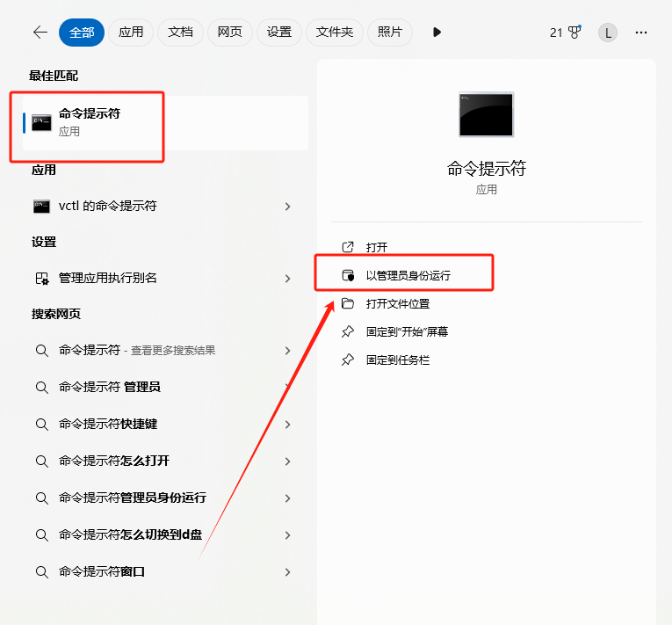The height and width of the screenshot is (625, 672).
Task: Click the 命令提示符 icon in best match
Action: [41, 123]
